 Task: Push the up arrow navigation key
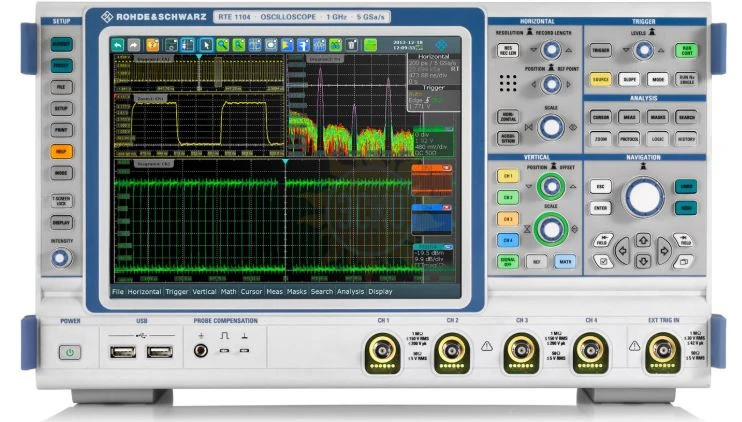[643, 240]
